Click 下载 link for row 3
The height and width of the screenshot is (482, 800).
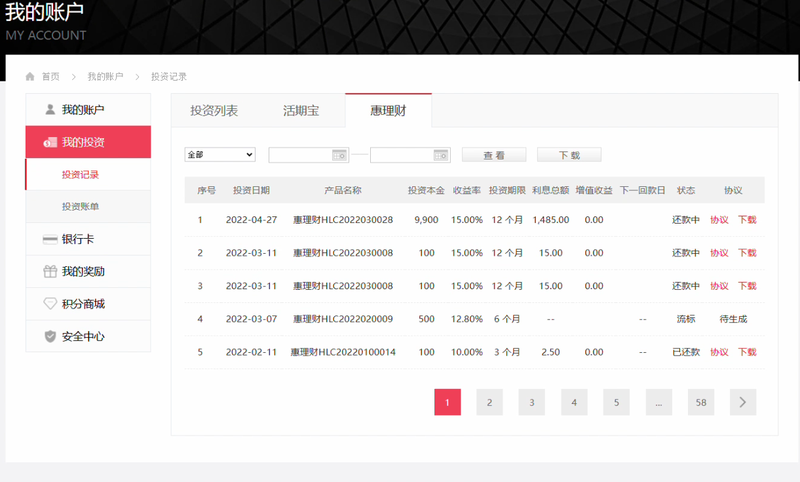(747, 286)
